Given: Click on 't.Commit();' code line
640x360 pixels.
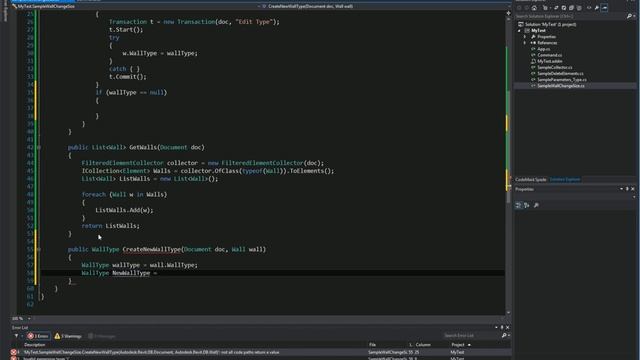Looking at the screenshot, I should pos(128,77).
